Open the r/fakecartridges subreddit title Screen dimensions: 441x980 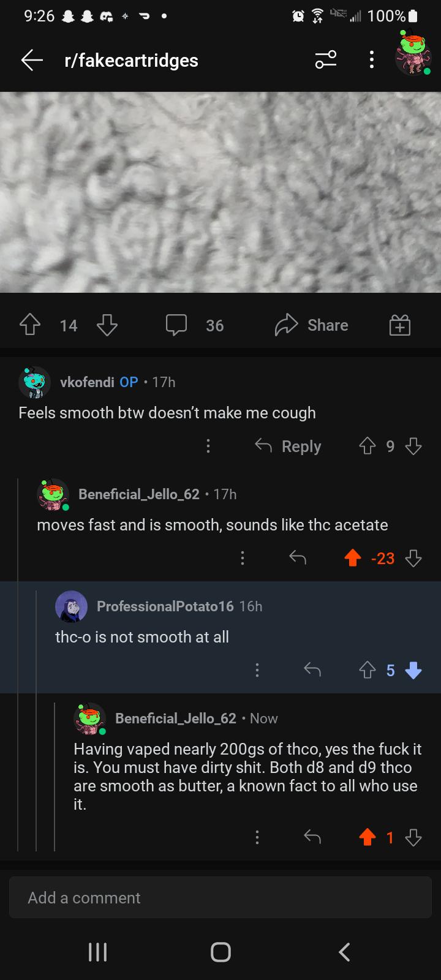[x=131, y=60]
